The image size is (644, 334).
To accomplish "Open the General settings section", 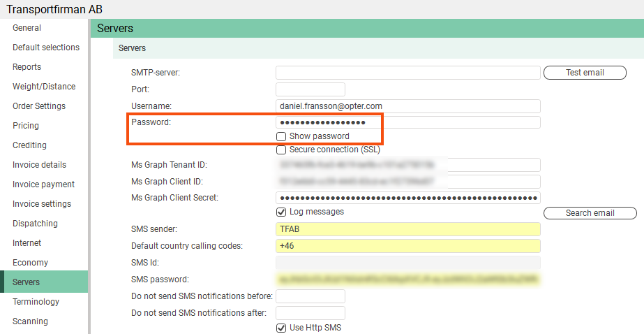I will pos(27,28).
